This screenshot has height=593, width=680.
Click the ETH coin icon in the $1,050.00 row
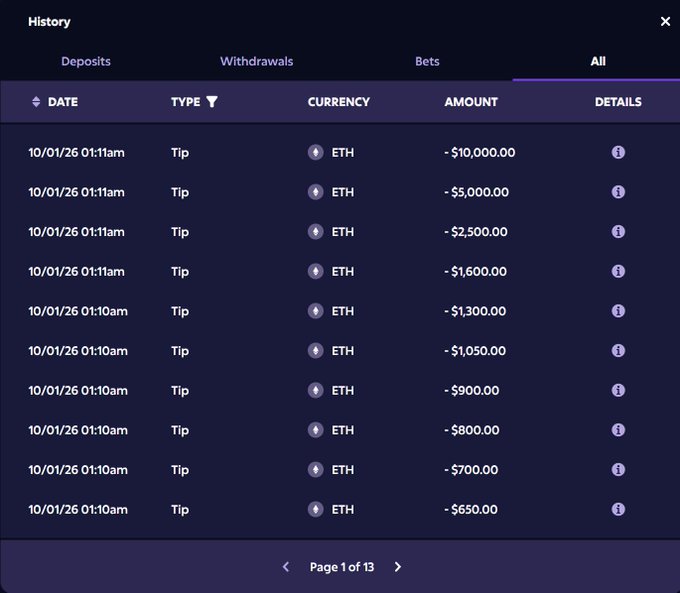(x=316, y=351)
